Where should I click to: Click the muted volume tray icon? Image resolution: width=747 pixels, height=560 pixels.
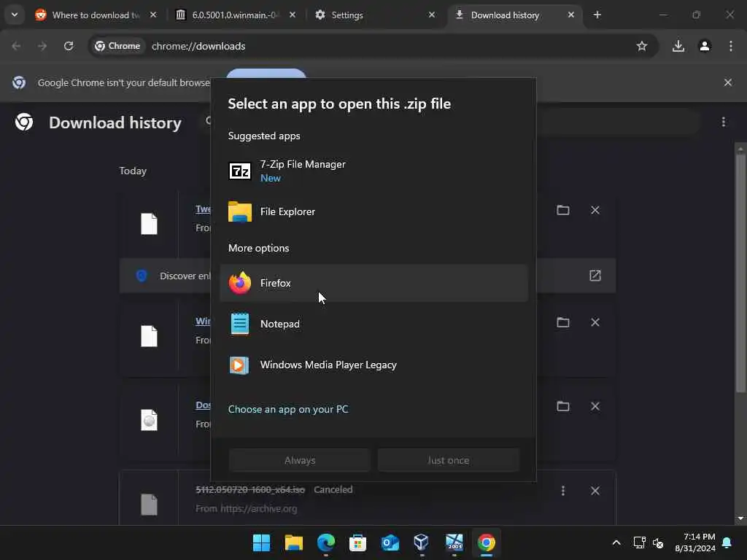[x=658, y=542]
